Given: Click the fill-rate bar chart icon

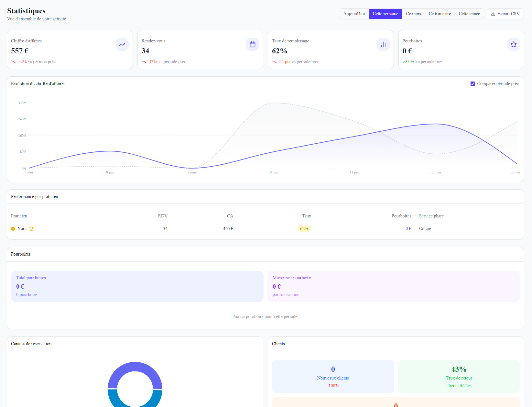Looking at the screenshot, I should (383, 44).
